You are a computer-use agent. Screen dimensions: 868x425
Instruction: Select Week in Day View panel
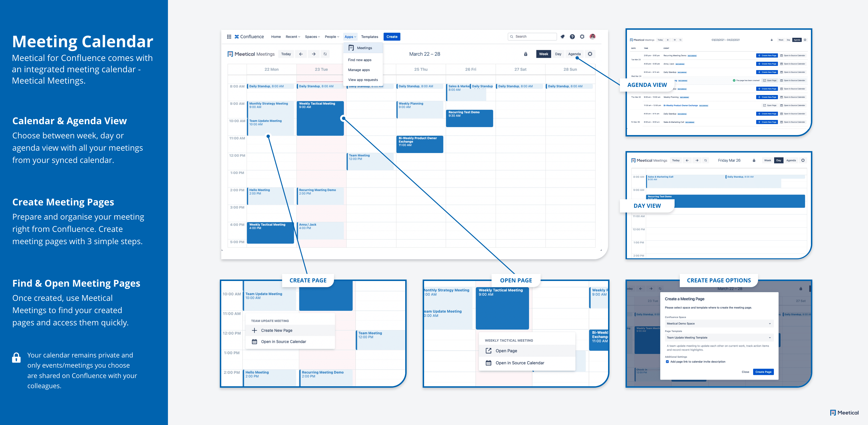pyautogui.click(x=767, y=161)
